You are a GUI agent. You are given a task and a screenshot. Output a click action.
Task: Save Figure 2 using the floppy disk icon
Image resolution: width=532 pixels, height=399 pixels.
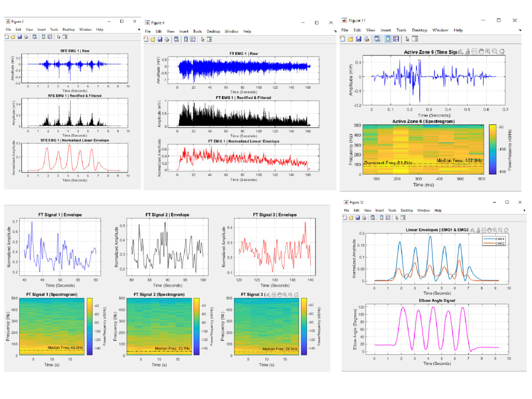click(x=20, y=37)
